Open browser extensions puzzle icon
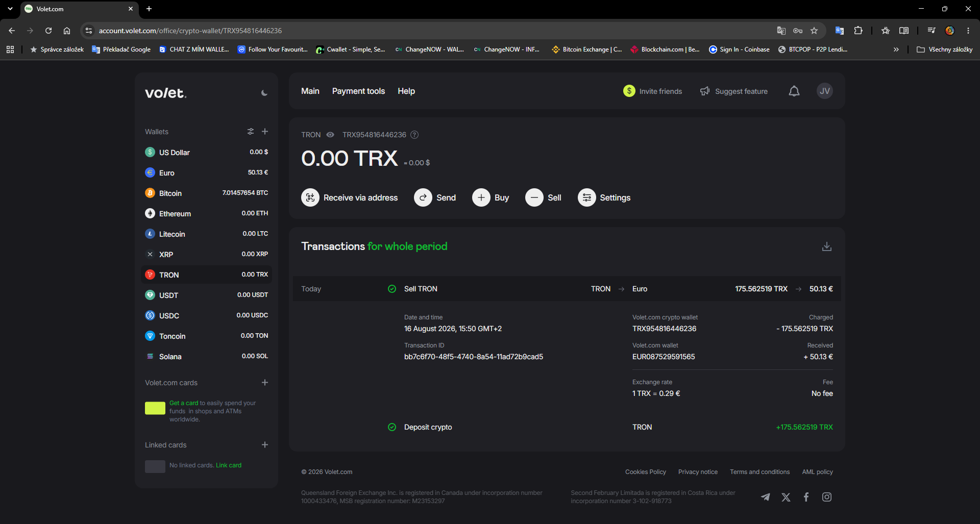Screen dimensions: 980x524 click(x=859, y=31)
